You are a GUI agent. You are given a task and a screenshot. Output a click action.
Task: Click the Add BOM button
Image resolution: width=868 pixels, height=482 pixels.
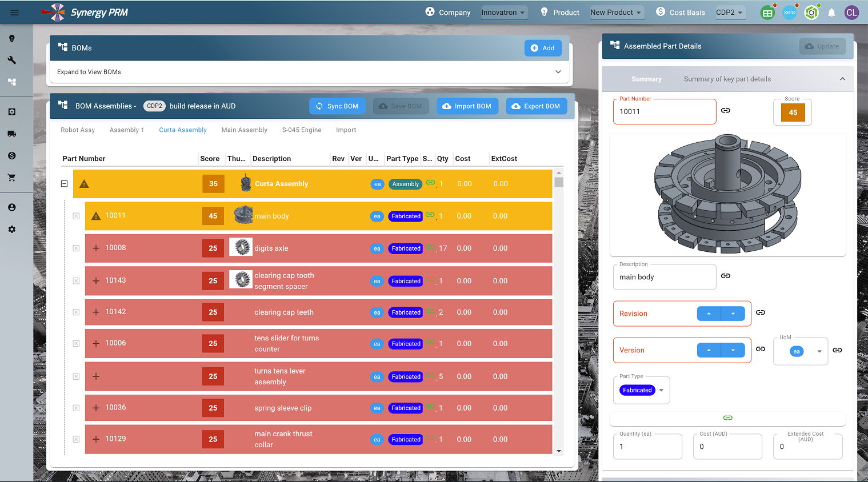pyautogui.click(x=542, y=48)
